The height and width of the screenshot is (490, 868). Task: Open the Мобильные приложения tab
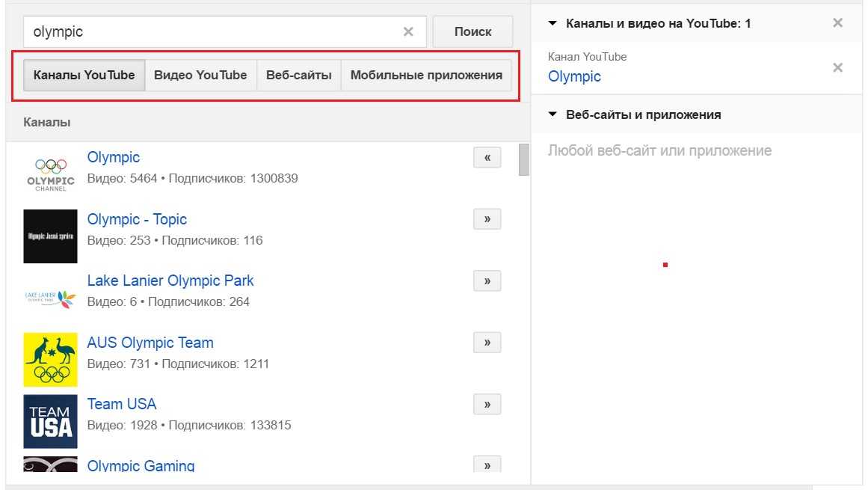click(426, 75)
